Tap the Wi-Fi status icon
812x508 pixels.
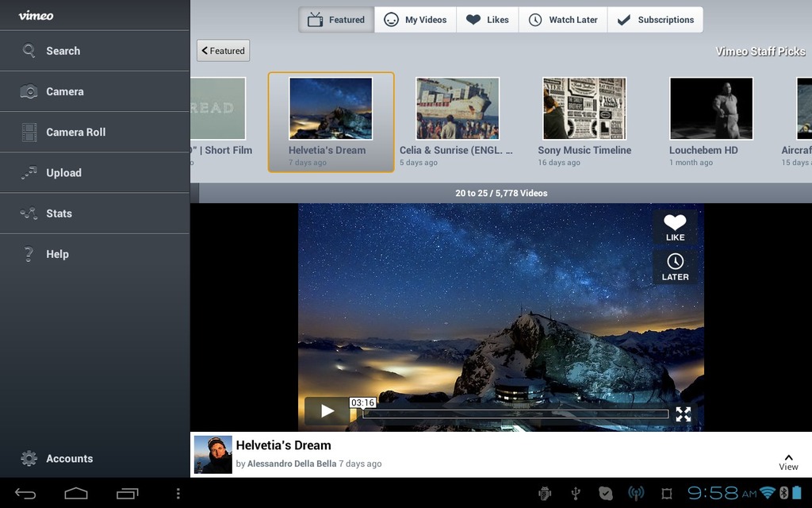point(768,492)
